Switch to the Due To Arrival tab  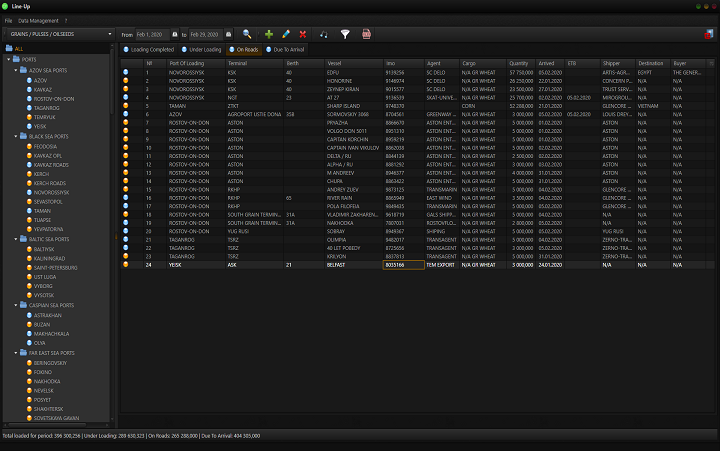(285, 50)
